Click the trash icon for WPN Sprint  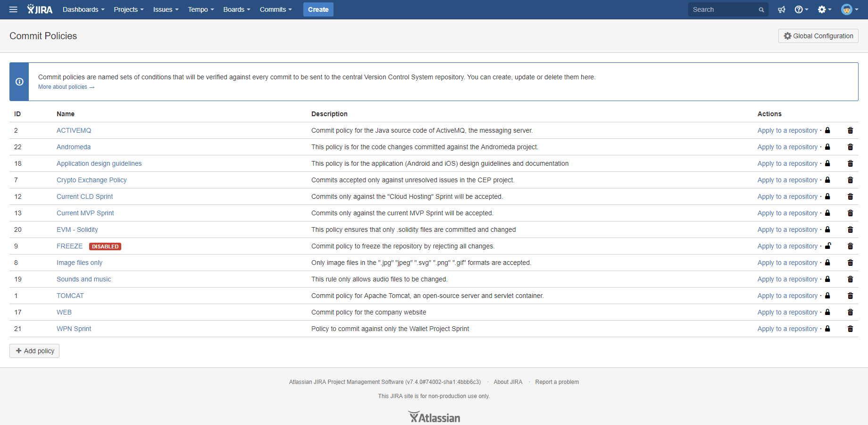[x=850, y=329]
